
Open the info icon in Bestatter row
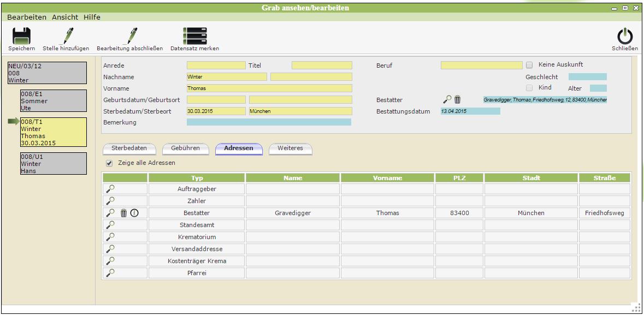point(134,213)
